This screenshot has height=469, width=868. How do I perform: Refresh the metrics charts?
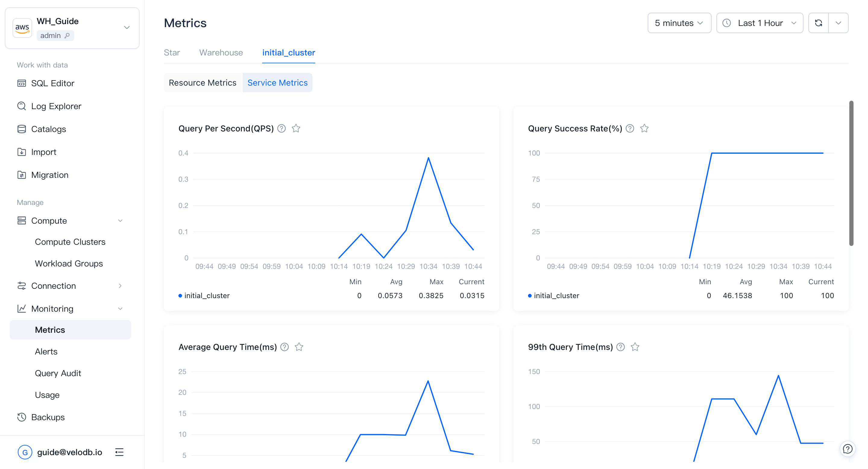819,23
